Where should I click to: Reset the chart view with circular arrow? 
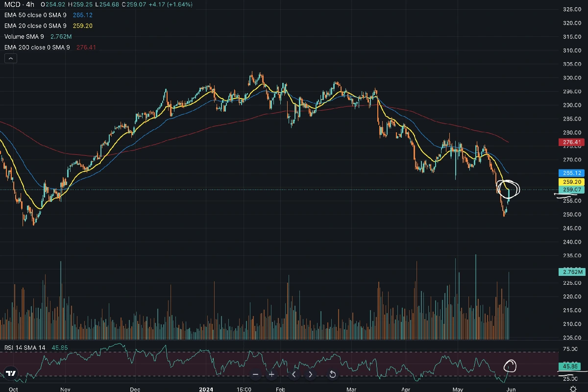tap(332, 374)
